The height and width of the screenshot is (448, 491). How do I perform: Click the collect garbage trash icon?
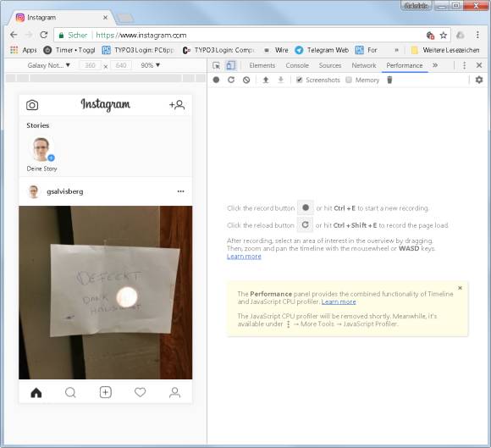tap(389, 80)
